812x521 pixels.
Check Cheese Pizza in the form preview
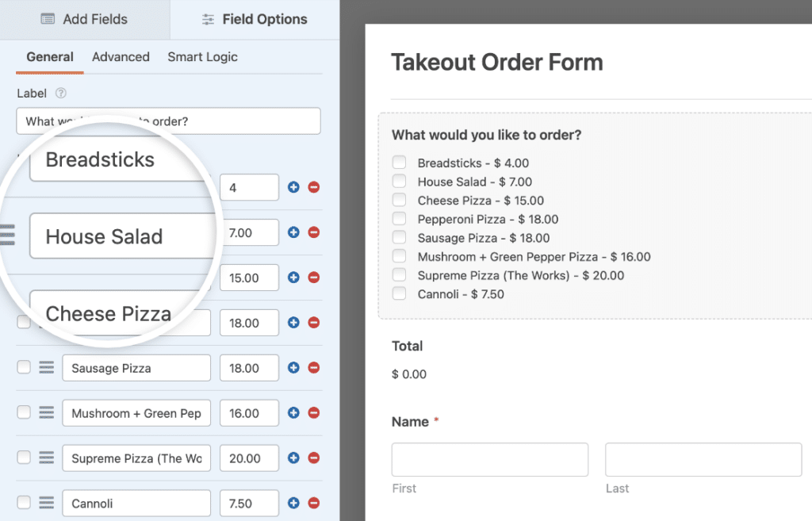pyautogui.click(x=400, y=199)
